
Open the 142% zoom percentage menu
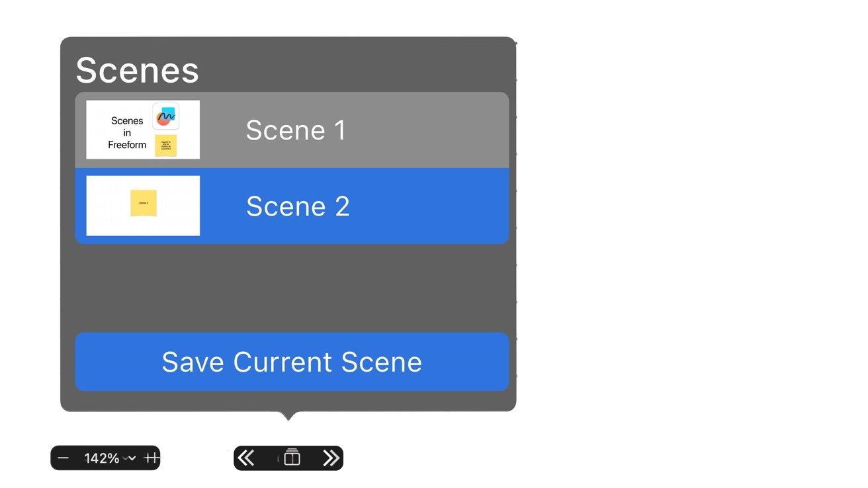point(101,458)
